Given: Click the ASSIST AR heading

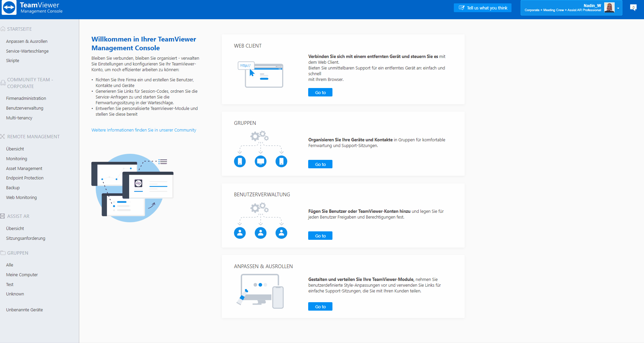Looking at the screenshot, I should (18, 216).
